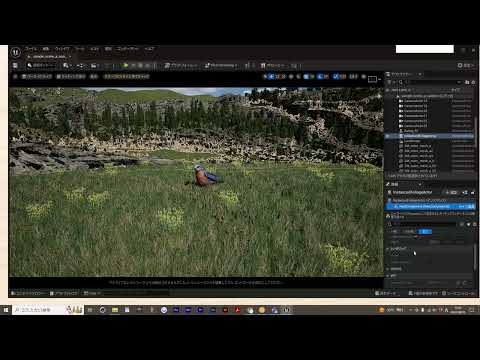
Task: Open the Windows Start menu
Action: 6,310
